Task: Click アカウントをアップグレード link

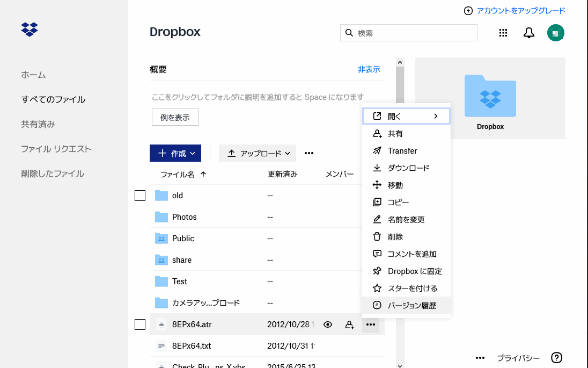Action: point(521,11)
